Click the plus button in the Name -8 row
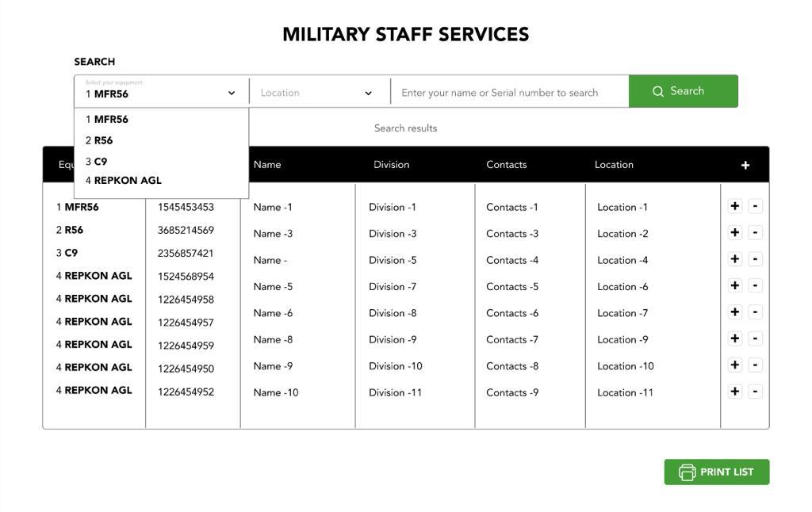Viewport: 812px width, 512px height. (x=735, y=338)
